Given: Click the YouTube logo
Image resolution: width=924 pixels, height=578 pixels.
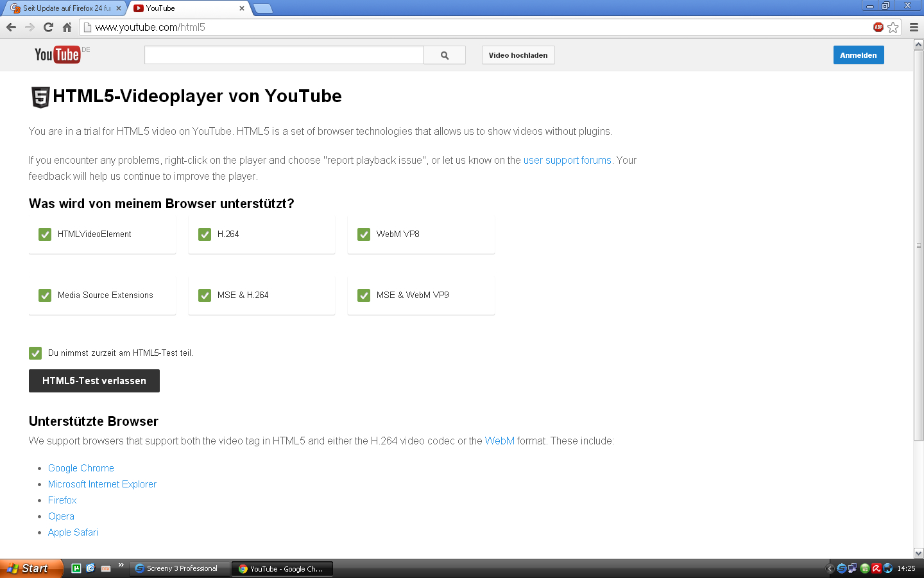Looking at the screenshot, I should click(58, 55).
